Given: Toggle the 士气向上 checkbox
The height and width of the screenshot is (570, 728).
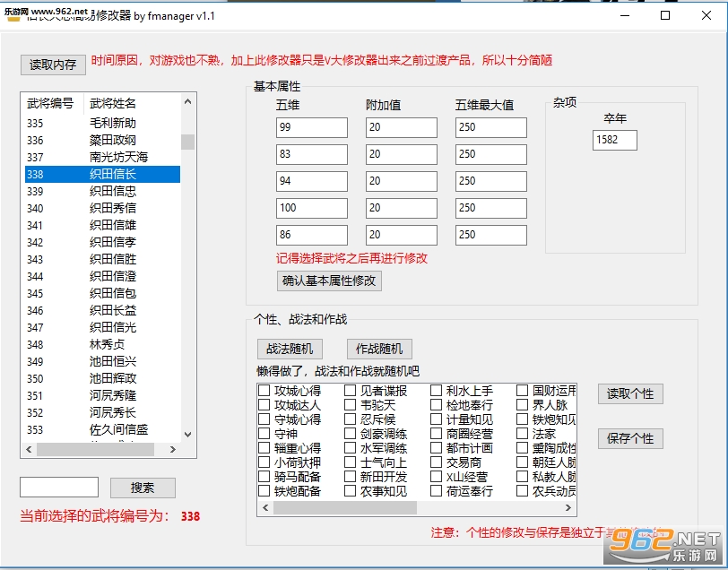Looking at the screenshot, I should click(350, 462).
